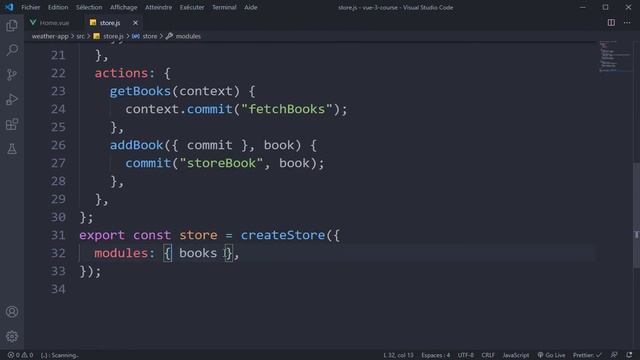Open the editor More Actions ellipsis
640x360 pixels.
pyautogui.click(x=627, y=23)
